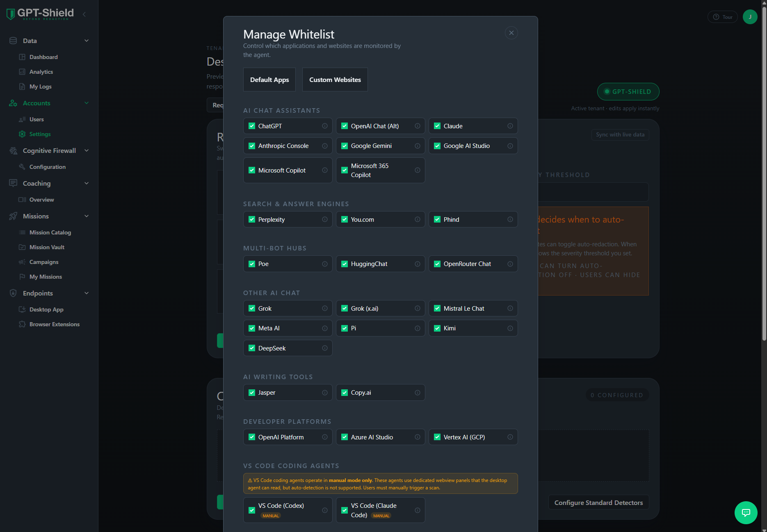Uncheck the Pi checkbox
The width and height of the screenshot is (767, 532).
(x=345, y=328)
